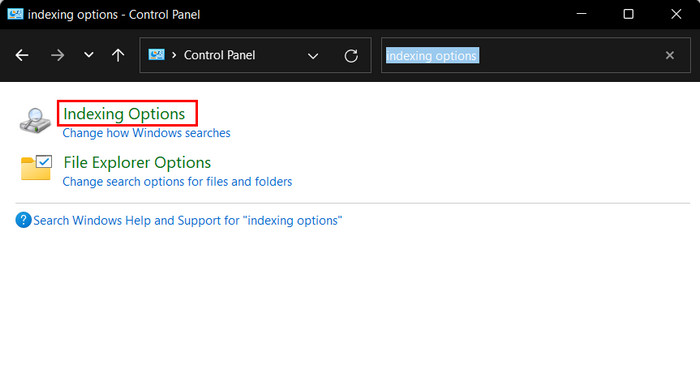Go up one level with up arrow
Viewport: 700px width, 365px height.
tap(118, 55)
